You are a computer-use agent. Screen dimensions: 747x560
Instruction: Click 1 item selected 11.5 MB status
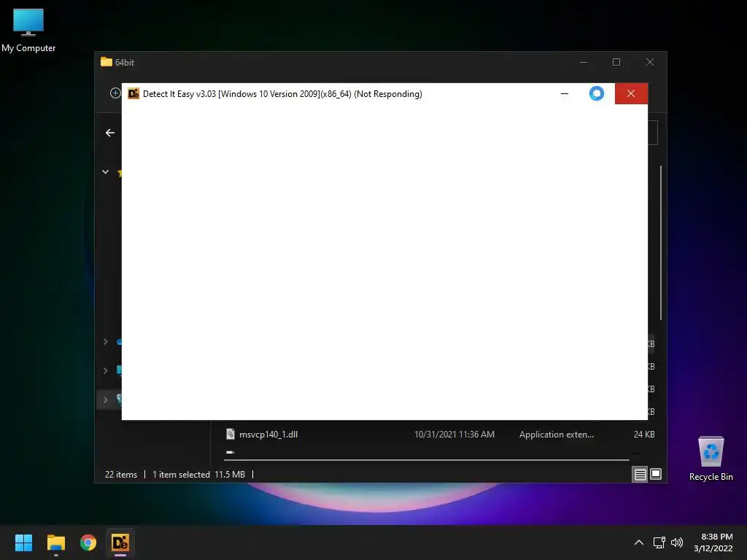coord(198,474)
